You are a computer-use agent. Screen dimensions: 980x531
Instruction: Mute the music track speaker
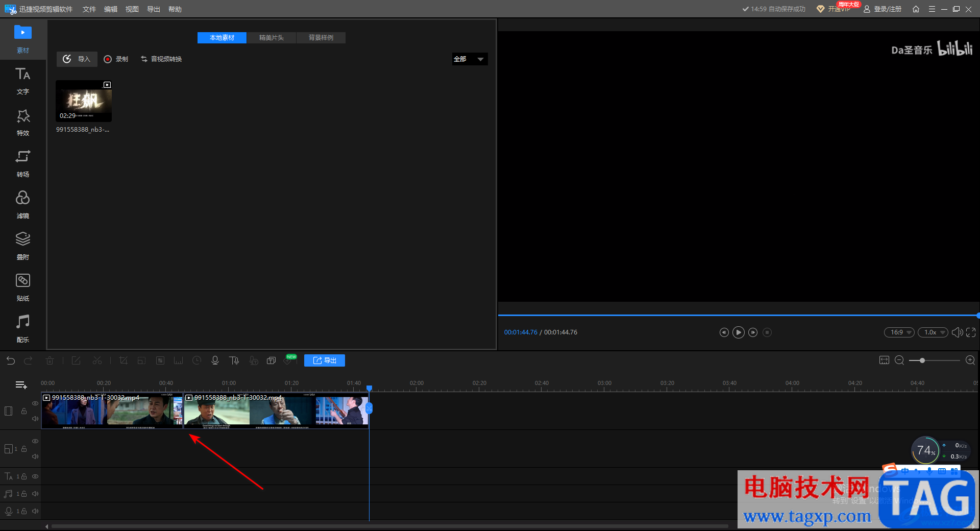pyautogui.click(x=35, y=494)
